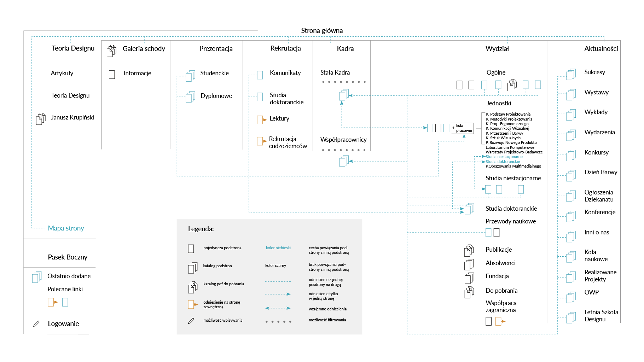Select the Teoria Designu section heading
The image size is (644, 362).
coord(73,48)
